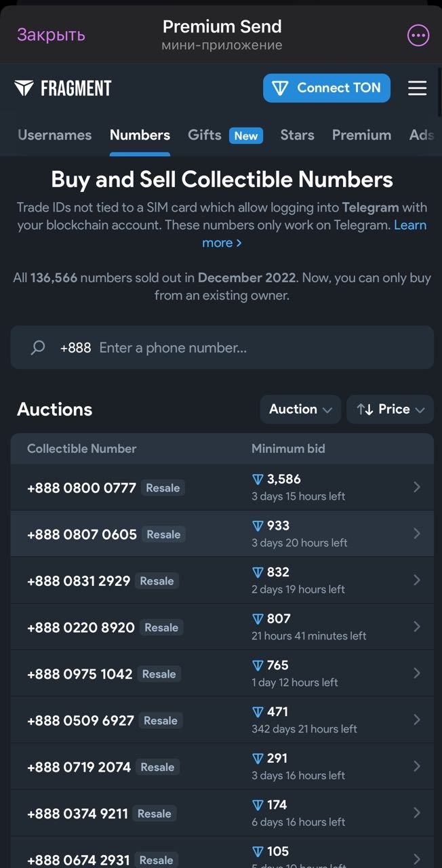Screen dimensions: 442x868
Task: Click the TON icon next to the 471 bid
Action: 258,712
